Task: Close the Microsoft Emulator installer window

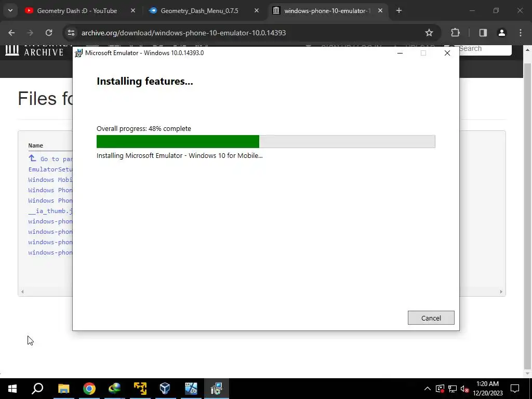Action: pos(447,54)
